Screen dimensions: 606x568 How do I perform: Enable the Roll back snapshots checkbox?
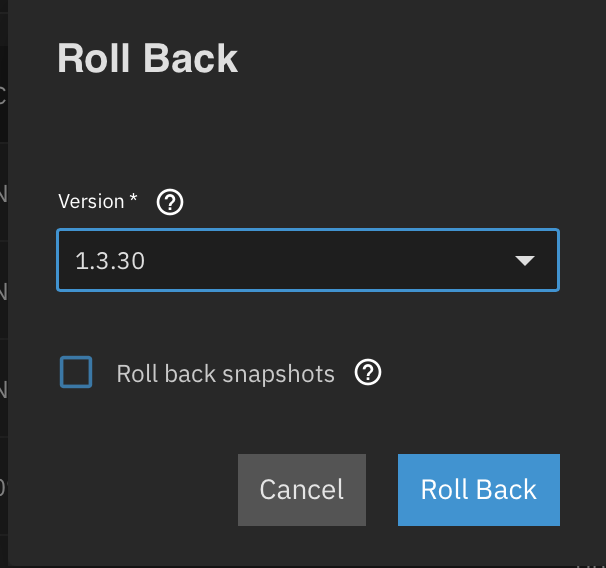point(76,373)
